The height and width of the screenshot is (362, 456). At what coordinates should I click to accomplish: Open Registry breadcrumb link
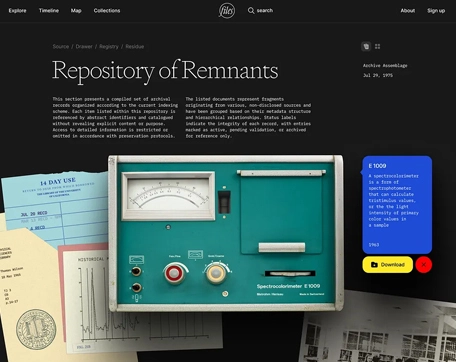(109, 46)
